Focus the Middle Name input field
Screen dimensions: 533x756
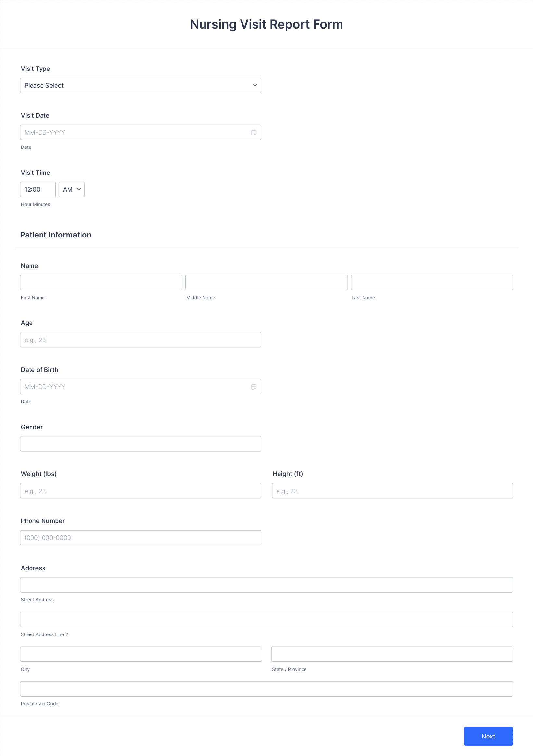pyautogui.click(x=266, y=282)
